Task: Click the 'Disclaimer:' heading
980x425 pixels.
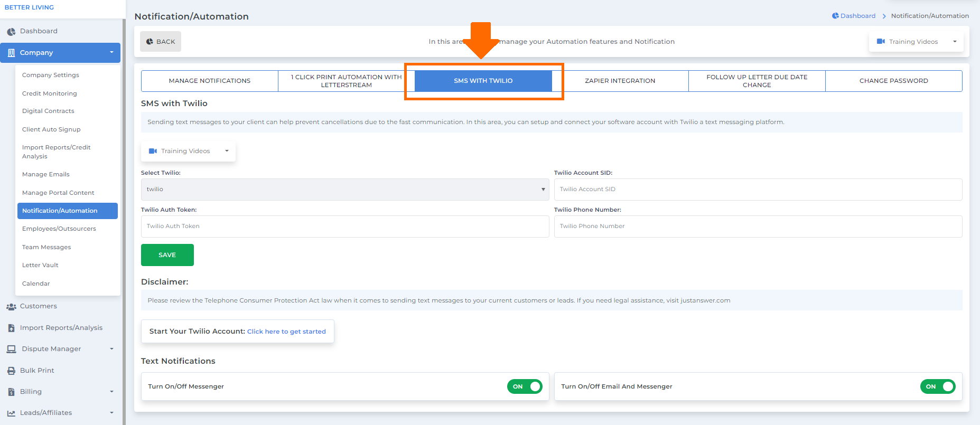Action: click(165, 282)
